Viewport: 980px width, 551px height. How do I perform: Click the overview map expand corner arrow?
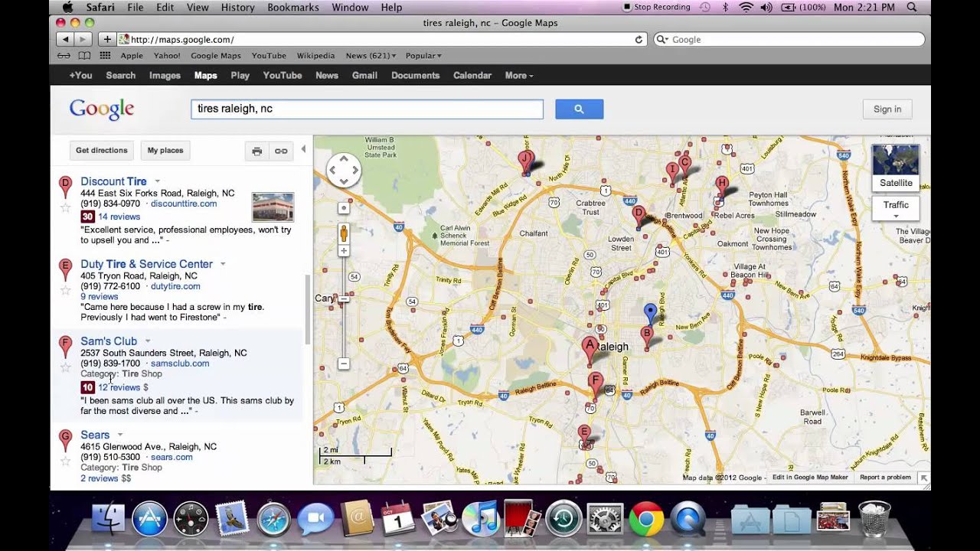924,478
